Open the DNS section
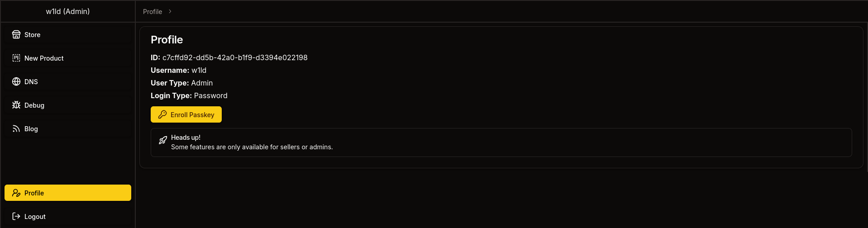The image size is (868, 228). [31, 82]
